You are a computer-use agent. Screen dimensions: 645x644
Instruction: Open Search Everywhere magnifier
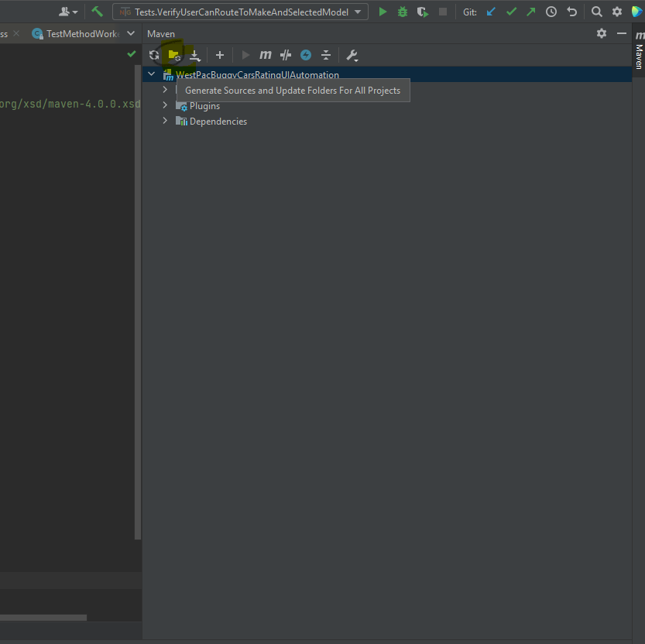[596, 12]
